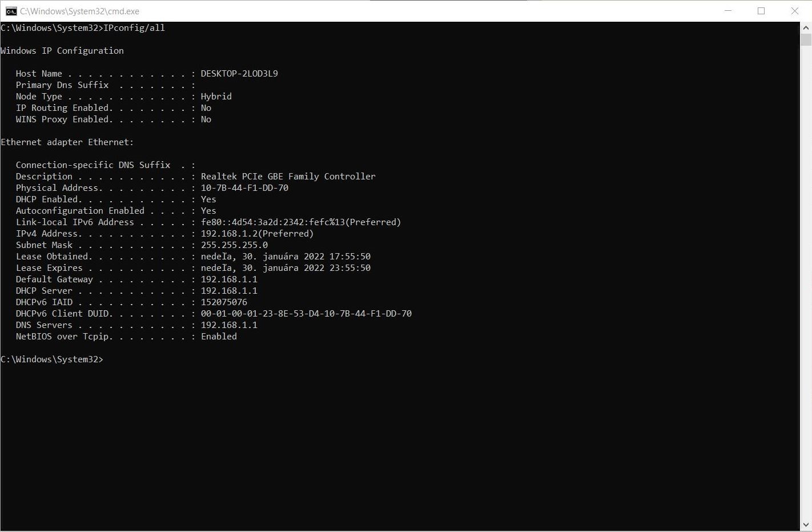Click the Link-local IPv6 address value
The height and width of the screenshot is (532, 812).
click(x=300, y=222)
